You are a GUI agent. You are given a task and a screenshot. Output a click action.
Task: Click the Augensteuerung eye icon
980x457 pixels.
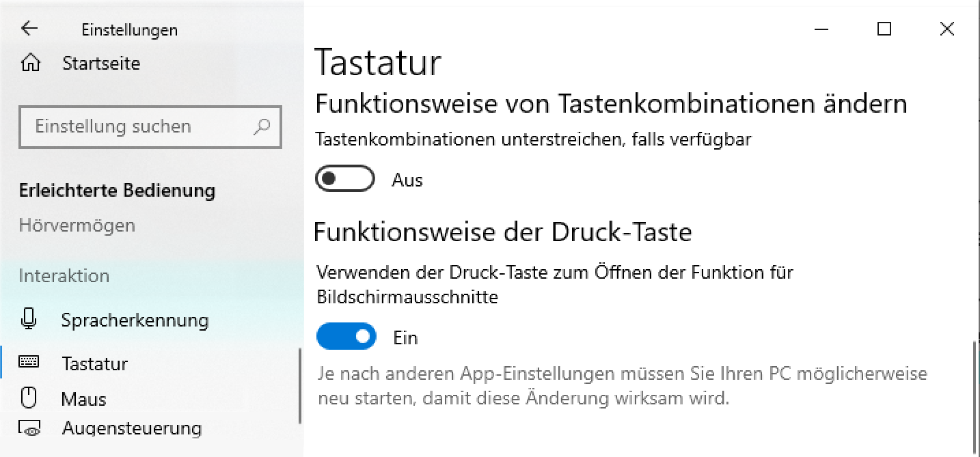(x=31, y=429)
